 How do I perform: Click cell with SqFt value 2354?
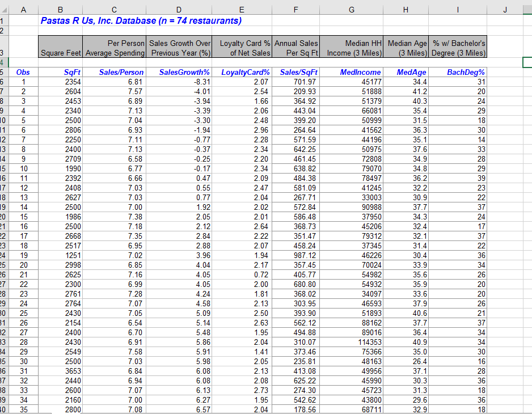click(x=60, y=82)
